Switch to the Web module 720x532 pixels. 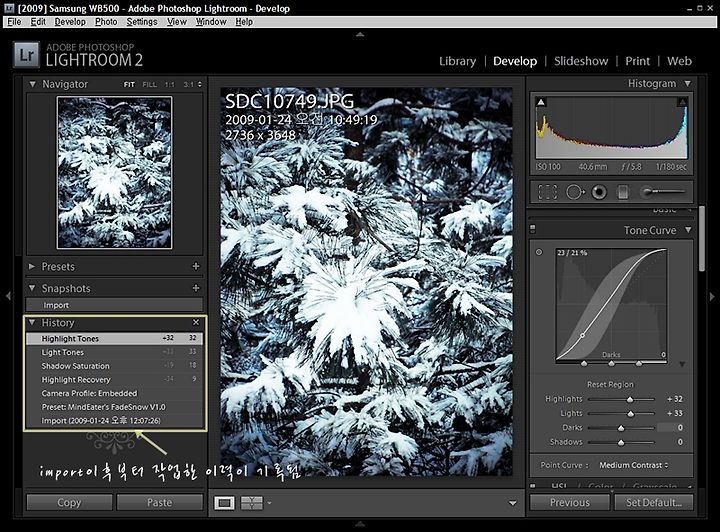[679, 61]
